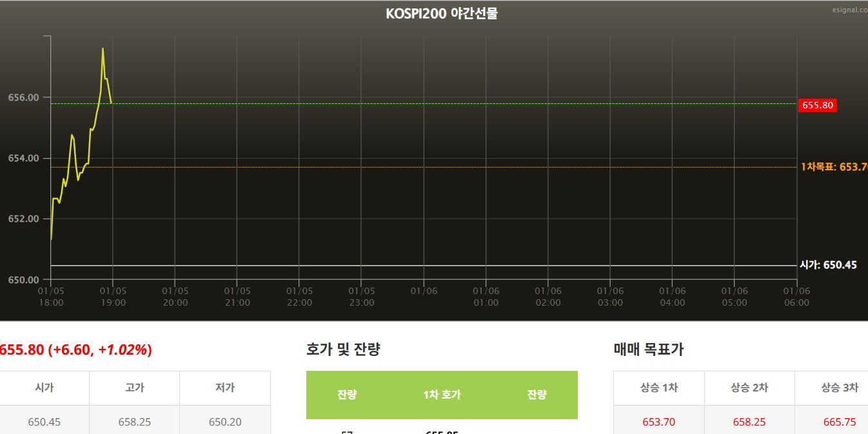
Task: Click the left 잔량 header in the green bar
Action: tap(347, 395)
